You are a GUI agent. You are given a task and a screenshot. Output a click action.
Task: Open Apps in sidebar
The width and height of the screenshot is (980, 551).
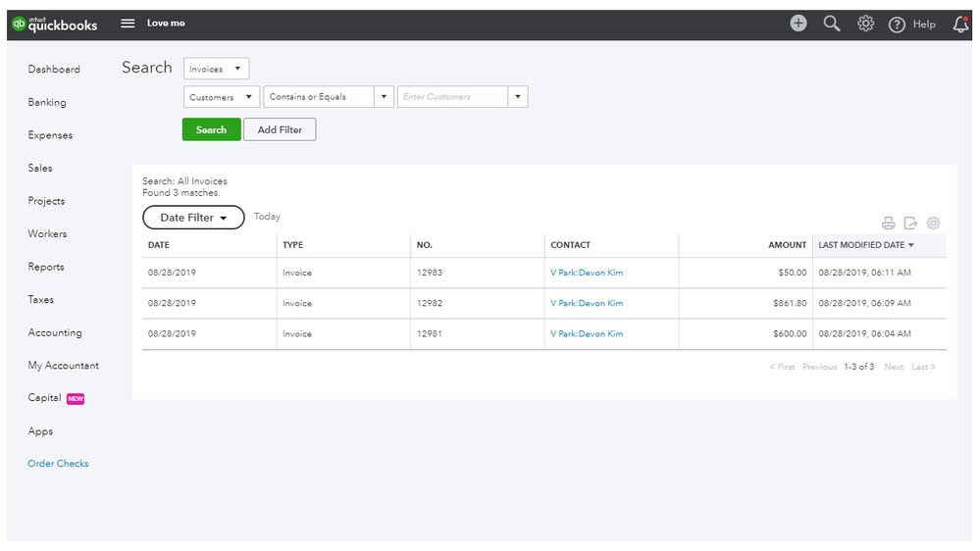(40, 431)
